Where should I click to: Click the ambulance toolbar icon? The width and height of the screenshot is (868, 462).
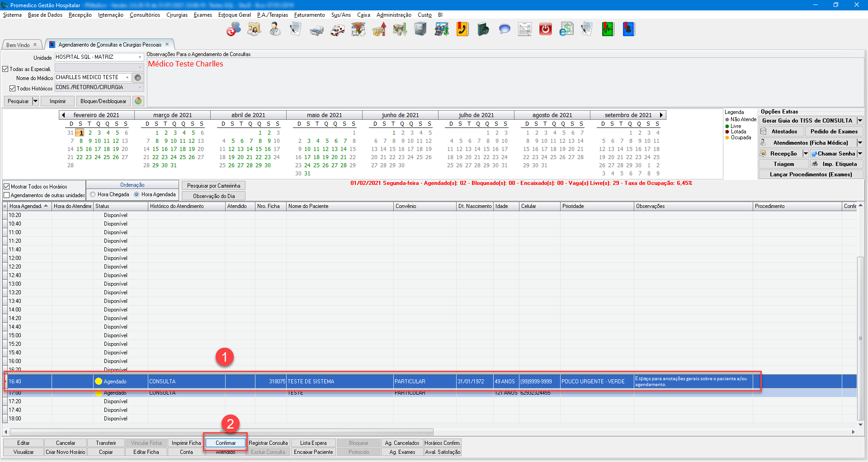[337, 30]
